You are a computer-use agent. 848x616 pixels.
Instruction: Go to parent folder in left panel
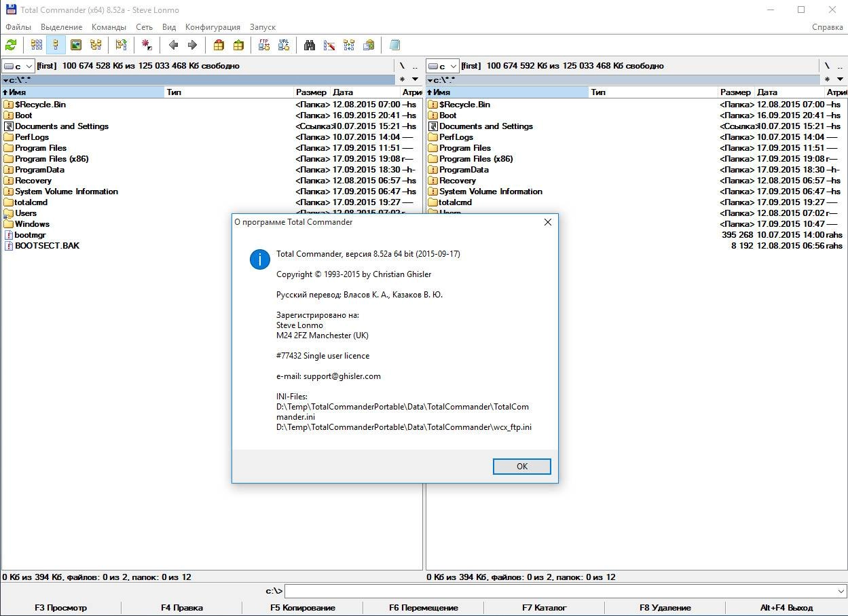(416, 66)
